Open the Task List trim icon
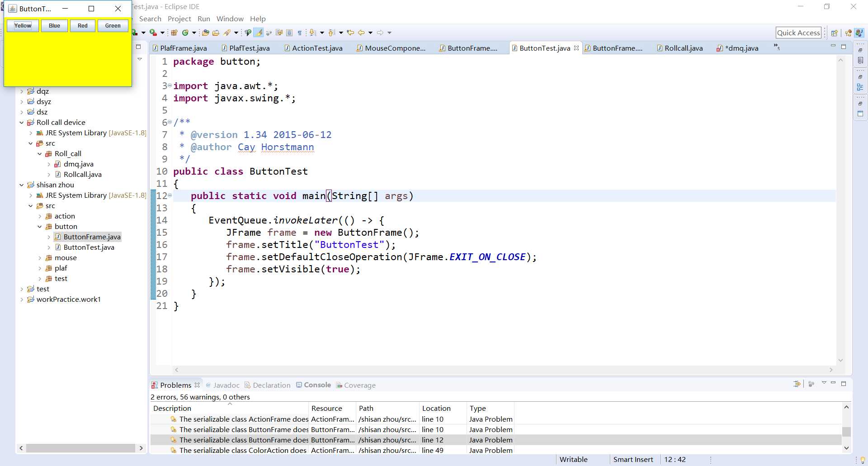Image resolution: width=868 pixels, height=466 pixels. pos(860,60)
